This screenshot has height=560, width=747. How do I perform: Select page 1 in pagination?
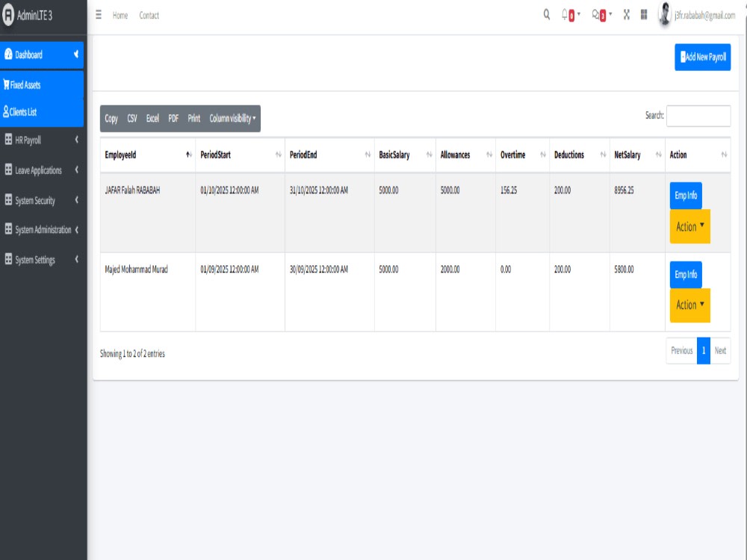[x=703, y=350]
